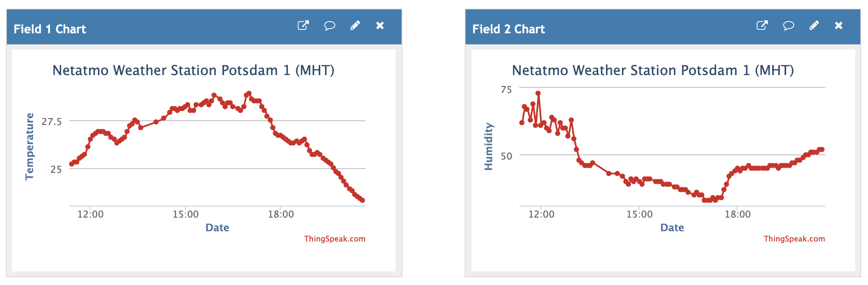Click the 18:00 tick on humidity chart
The width and height of the screenshot is (868, 285).
click(738, 214)
